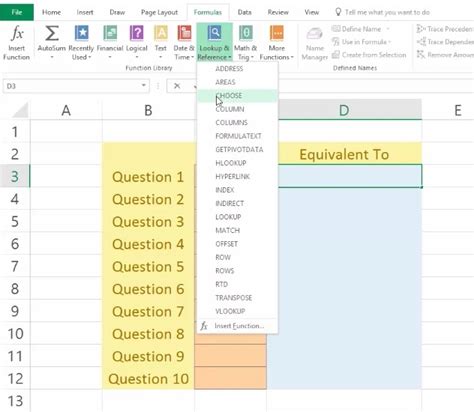
Task: Cancel formula entry with the X button
Action: click(177, 86)
